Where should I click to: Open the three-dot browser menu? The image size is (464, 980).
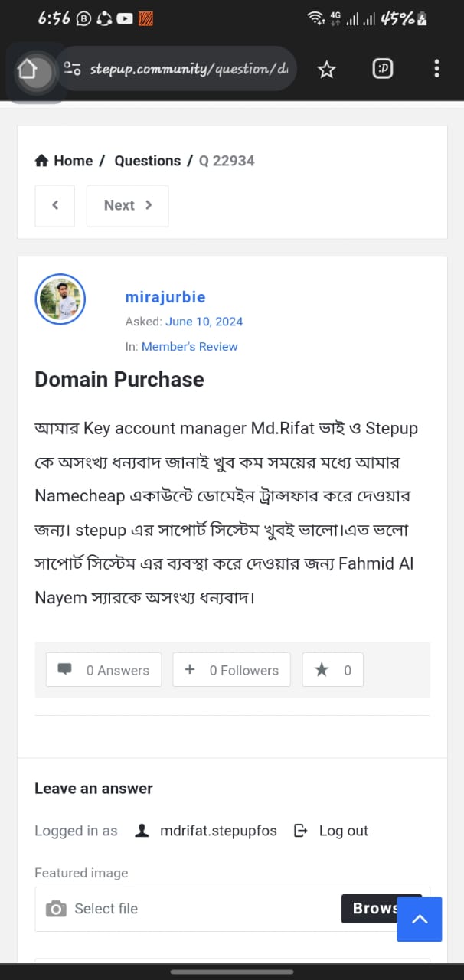click(436, 69)
